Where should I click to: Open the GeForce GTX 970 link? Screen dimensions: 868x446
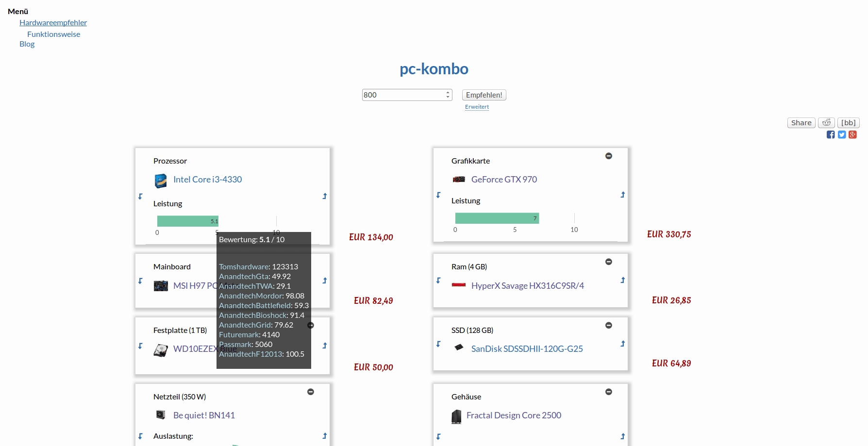(504, 180)
